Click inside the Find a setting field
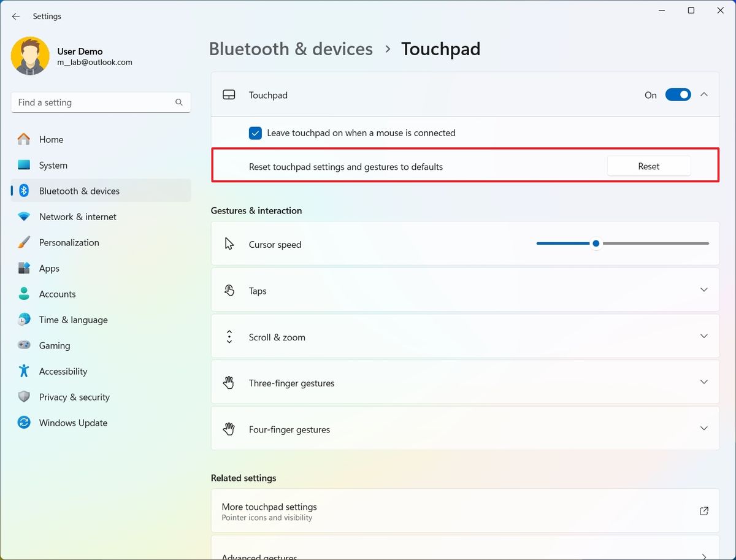 [92, 102]
